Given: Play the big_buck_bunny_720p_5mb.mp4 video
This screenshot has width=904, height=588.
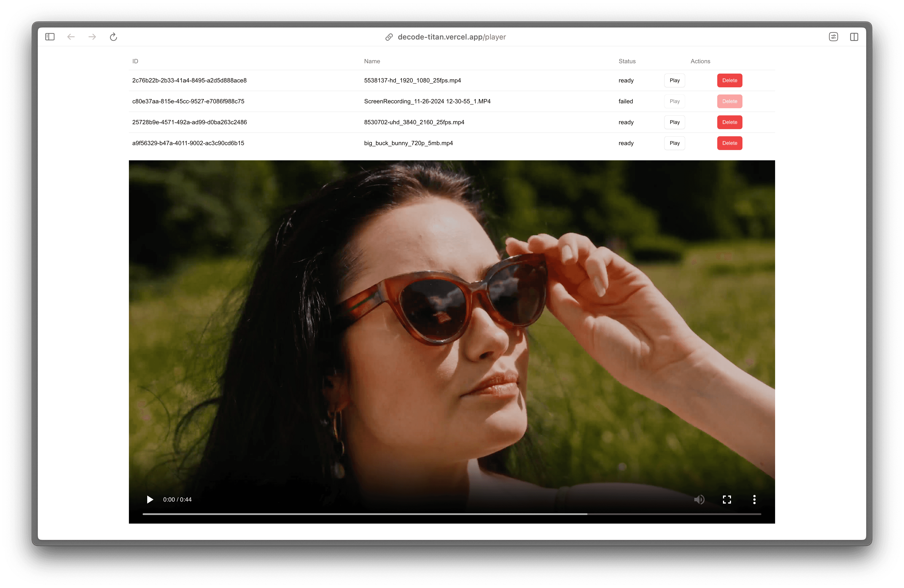Looking at the screenshot, I should point(675,143).
